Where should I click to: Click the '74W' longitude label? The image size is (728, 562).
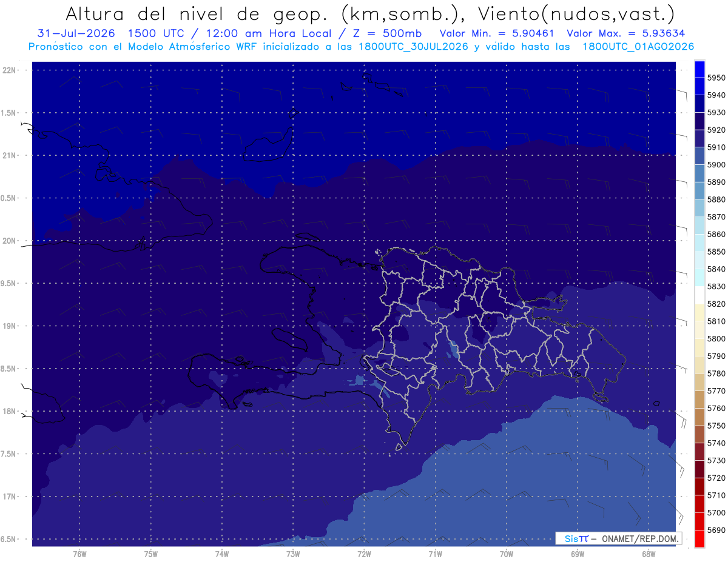tap(222, 554)
